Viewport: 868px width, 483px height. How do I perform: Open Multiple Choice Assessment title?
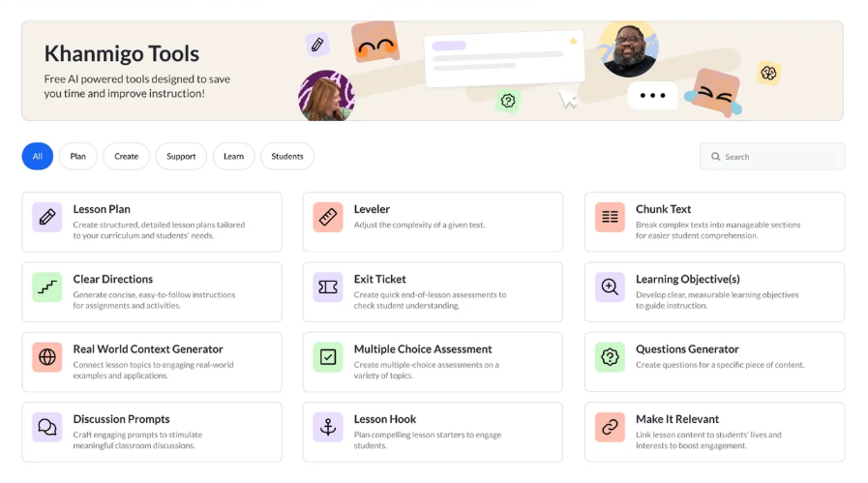(x=423, y=349)
